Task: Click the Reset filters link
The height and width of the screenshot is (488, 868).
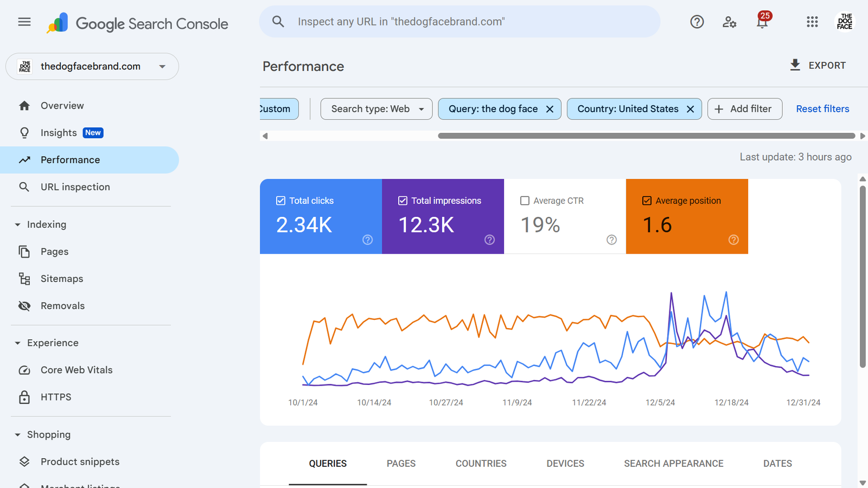Action: 822,109
